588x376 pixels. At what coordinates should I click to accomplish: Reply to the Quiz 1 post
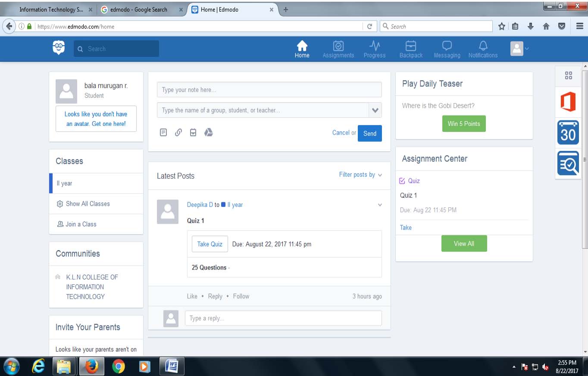pos(215,296)
